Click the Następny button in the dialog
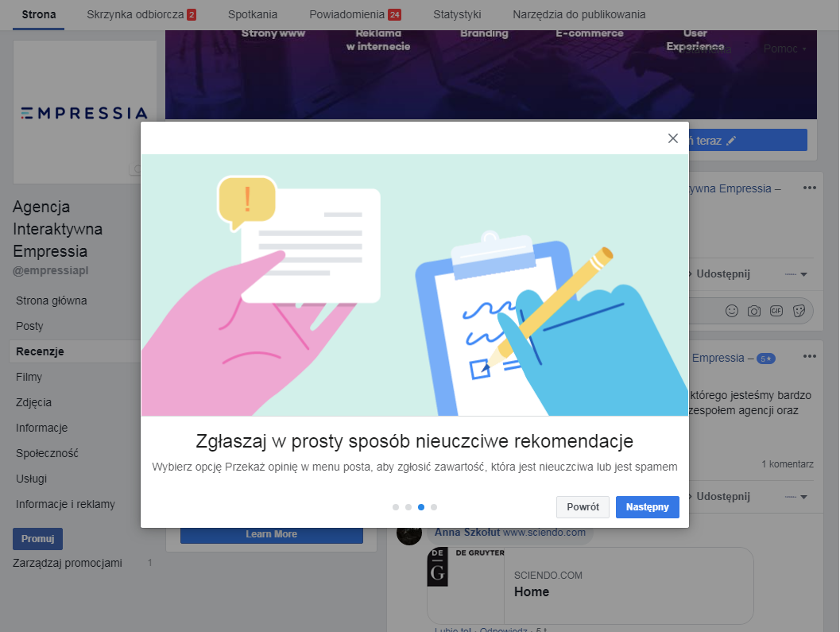 (x=647, y=507)
